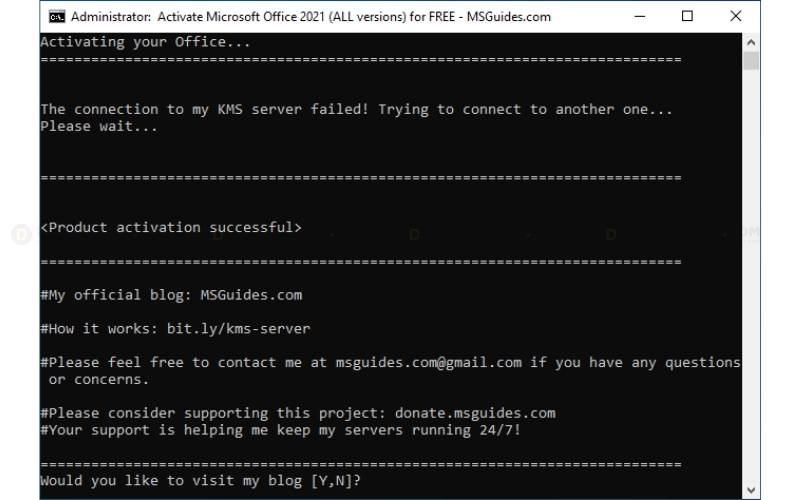Minimize the command prompt window
The width and height of the screenshot is (800, 500).
coord(639,16)
